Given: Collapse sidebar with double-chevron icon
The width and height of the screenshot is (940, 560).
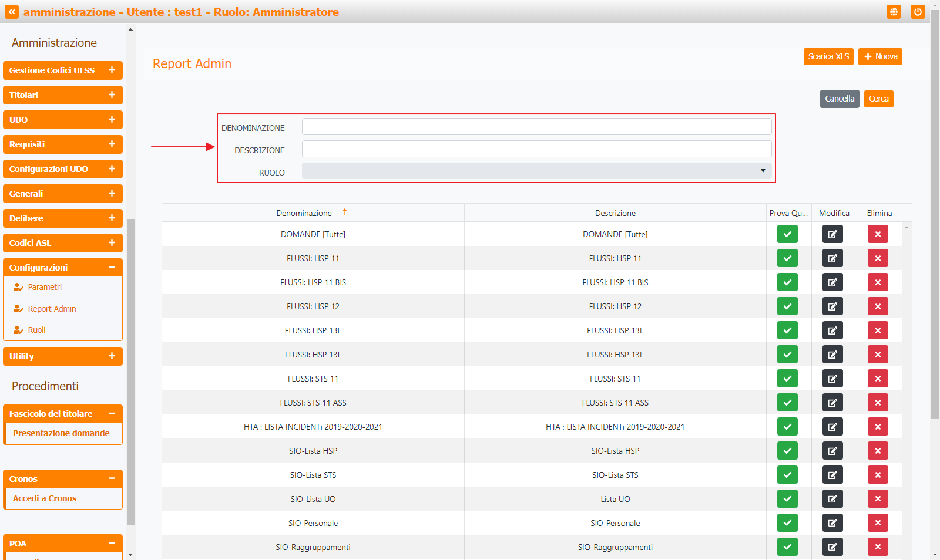Looking at the screenshot, I should pos(12,12).
